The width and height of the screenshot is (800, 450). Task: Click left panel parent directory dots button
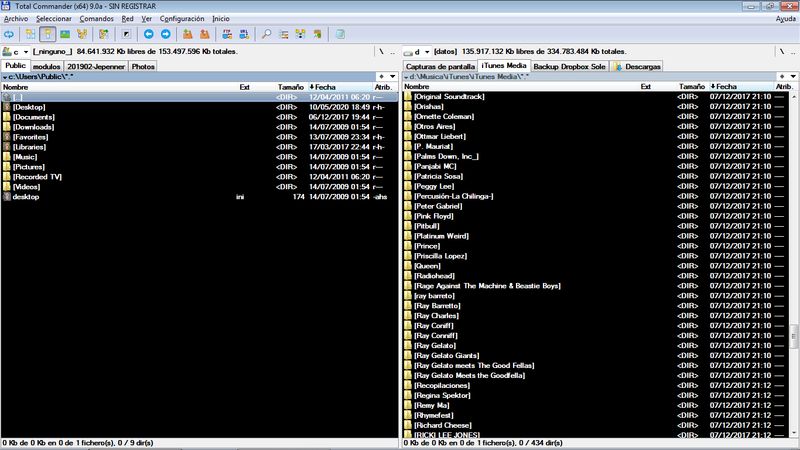[x=392, y=52]
